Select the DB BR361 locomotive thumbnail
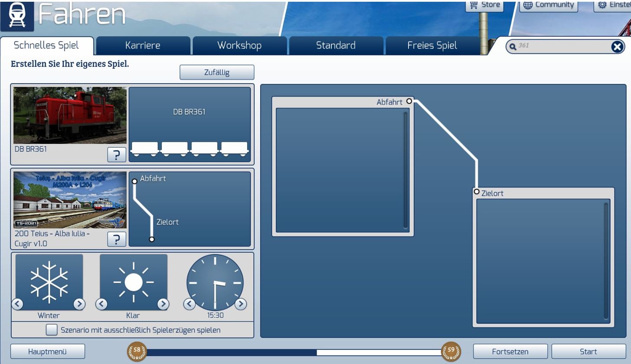Viewport: 631px width, 364px height. (70, 115)
